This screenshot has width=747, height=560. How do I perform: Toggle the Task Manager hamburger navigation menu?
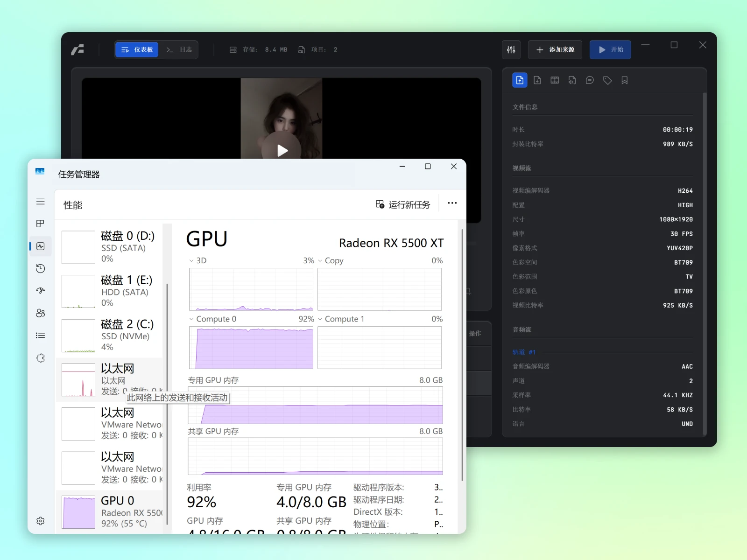[41, 202]
